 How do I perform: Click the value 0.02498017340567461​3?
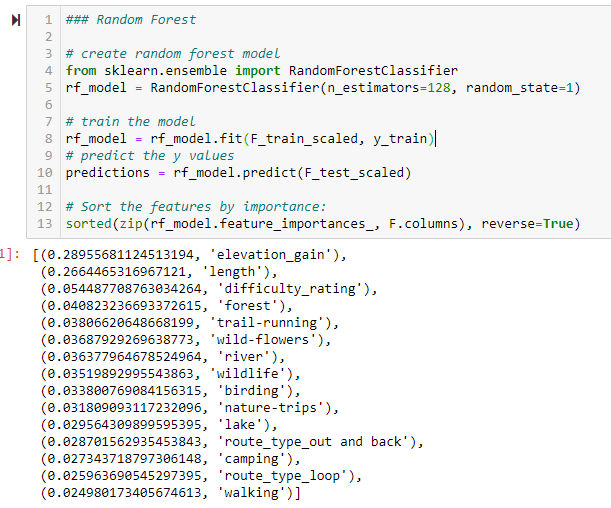(124, 493)
